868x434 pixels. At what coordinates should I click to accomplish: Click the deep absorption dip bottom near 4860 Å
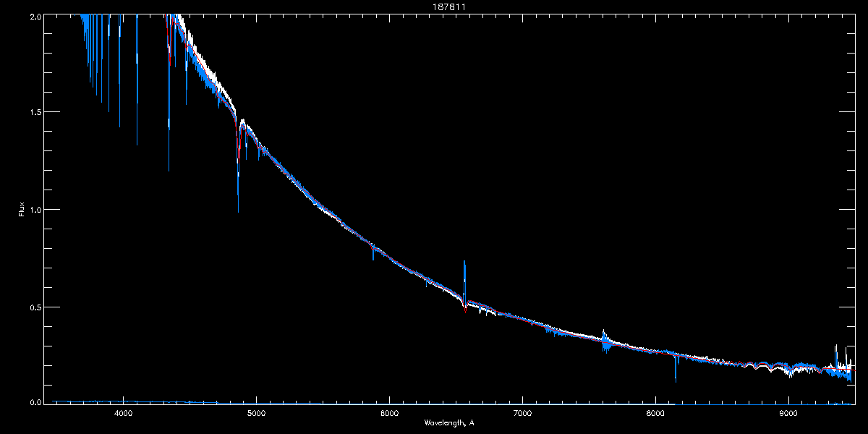pyautogui.click(x=238, y=210)
